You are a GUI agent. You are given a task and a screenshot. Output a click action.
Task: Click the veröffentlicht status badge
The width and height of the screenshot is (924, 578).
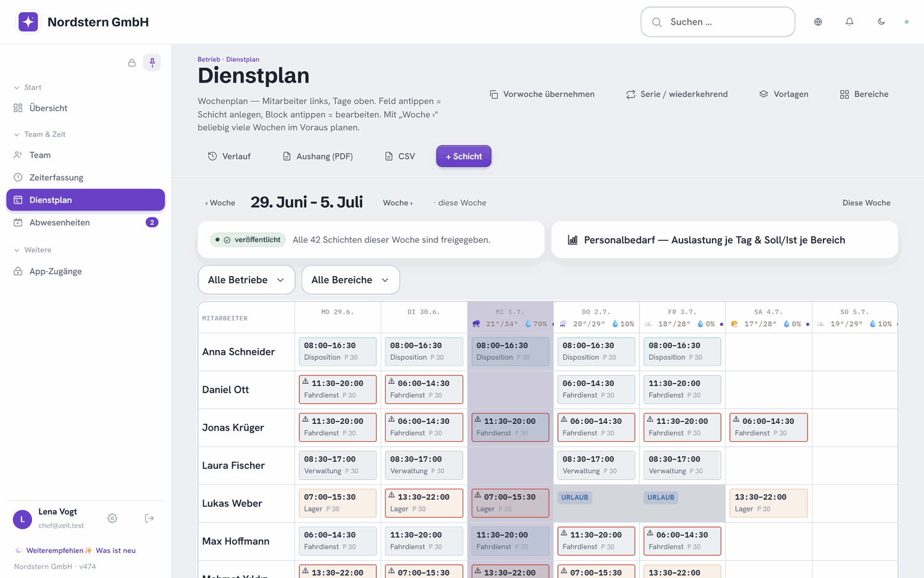click(x=248, y=240)
